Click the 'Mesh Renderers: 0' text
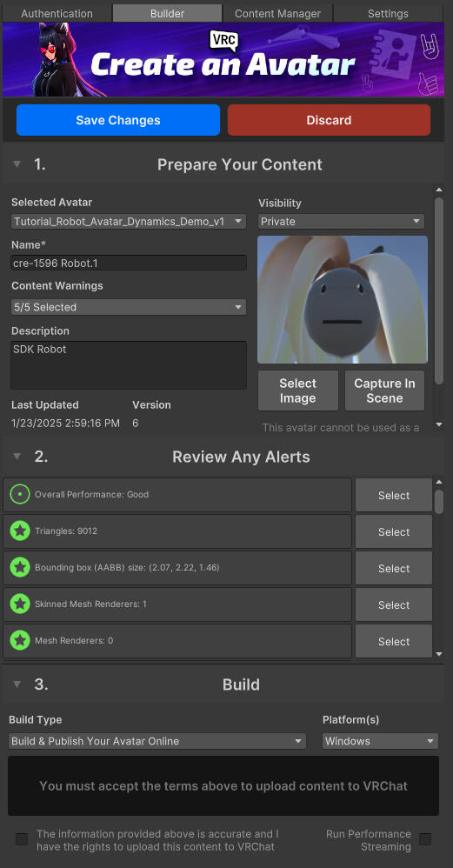Viewport: 453px width, 868px height. click(x=74, y=640)
